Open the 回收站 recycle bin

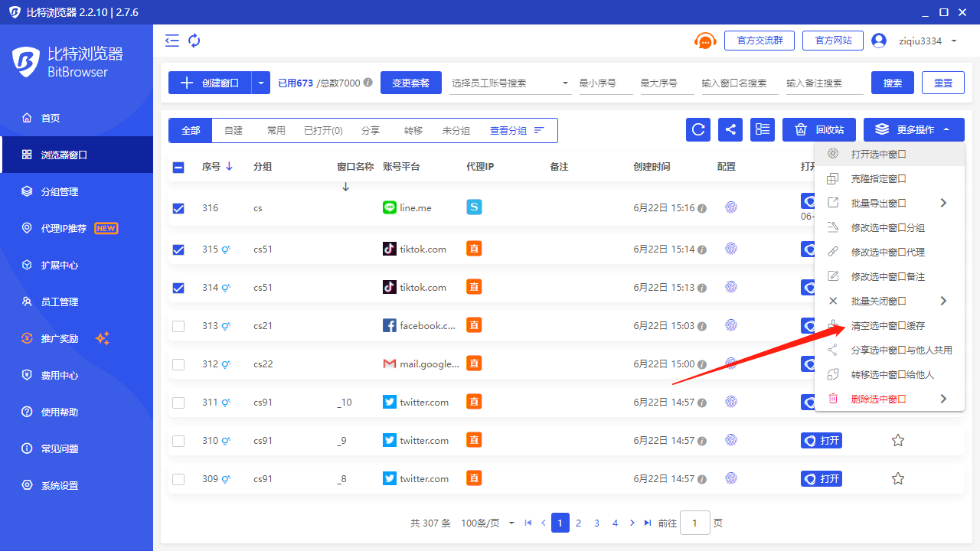point(819,130)
